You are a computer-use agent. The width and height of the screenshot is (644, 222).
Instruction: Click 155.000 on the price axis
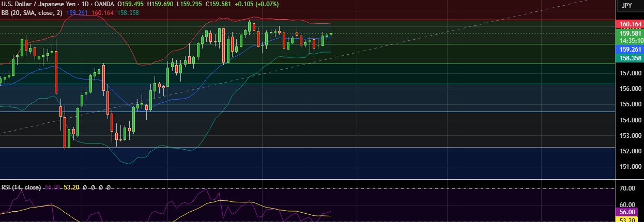coord(630,104)
